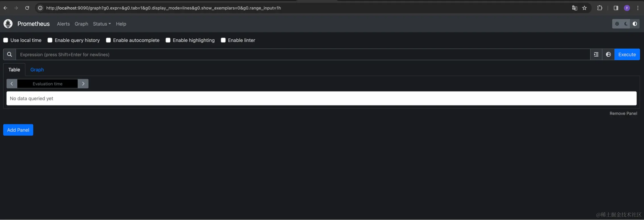Click the translate page icon
Viewport: 644px width, 220px height.
click(575, 8)
